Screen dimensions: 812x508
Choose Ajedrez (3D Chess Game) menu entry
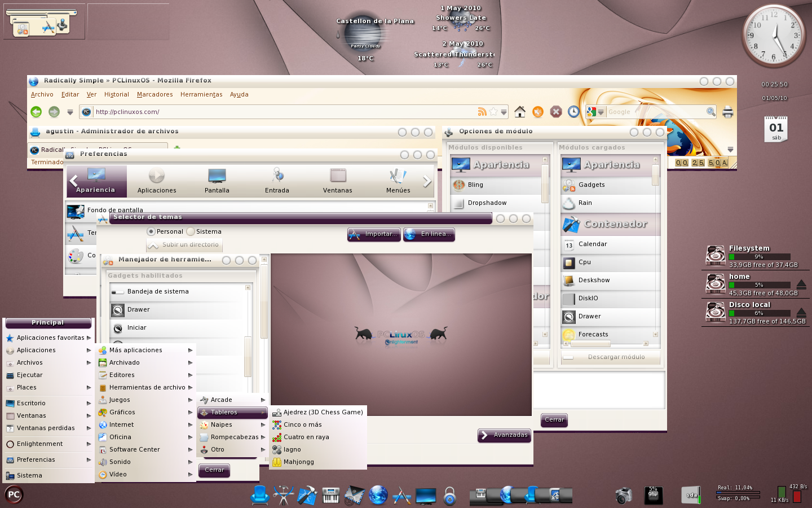pyautogui.click(x=319, y=412)
